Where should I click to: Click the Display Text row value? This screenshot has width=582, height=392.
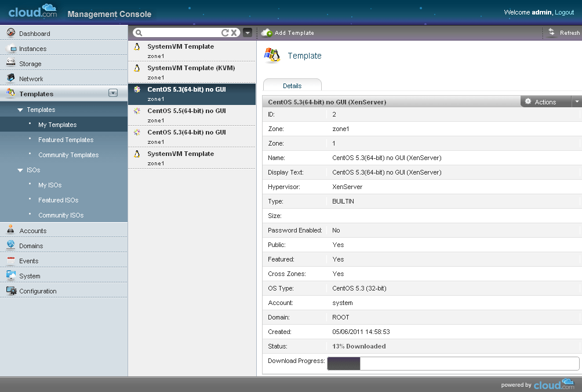[x=387, y=172]
